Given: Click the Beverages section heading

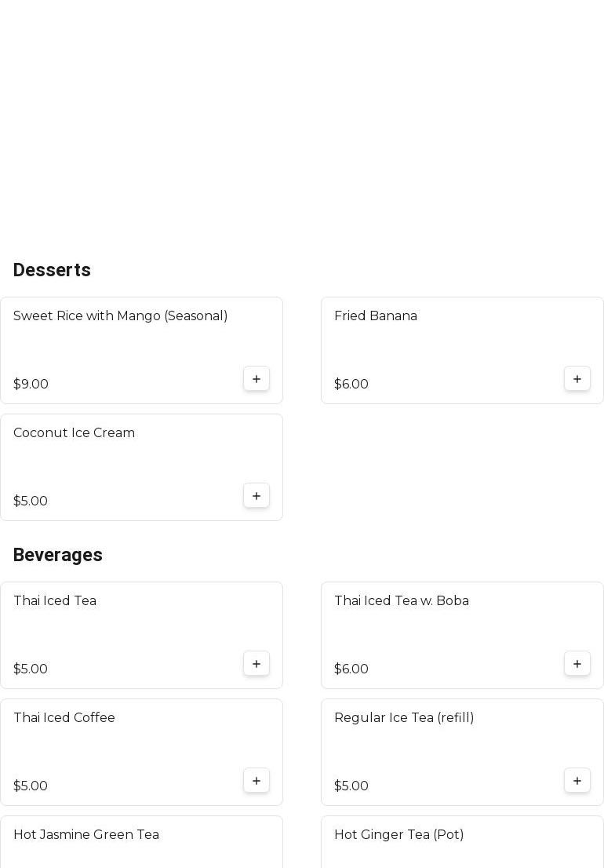Looking at the screenshot, I should [58, 555].
